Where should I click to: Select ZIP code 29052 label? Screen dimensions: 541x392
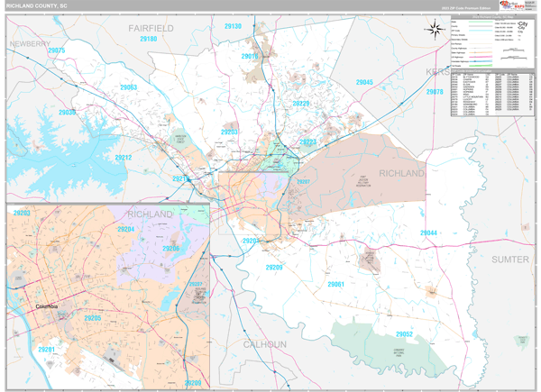point(404,334)
